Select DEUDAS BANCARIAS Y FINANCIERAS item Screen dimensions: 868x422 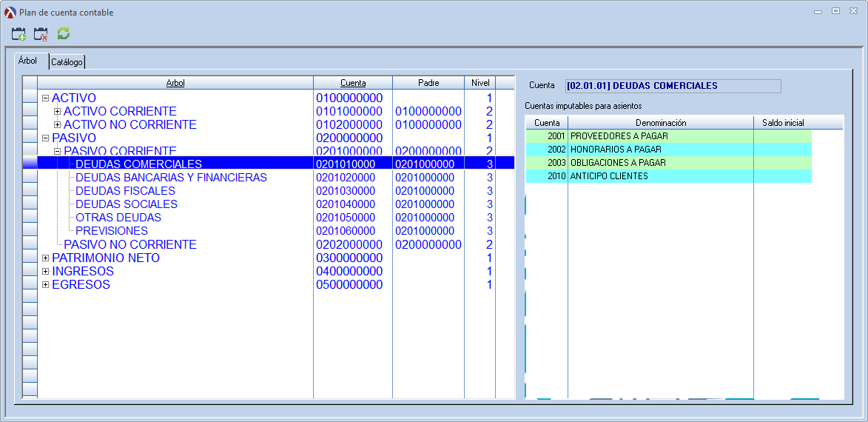171,178
